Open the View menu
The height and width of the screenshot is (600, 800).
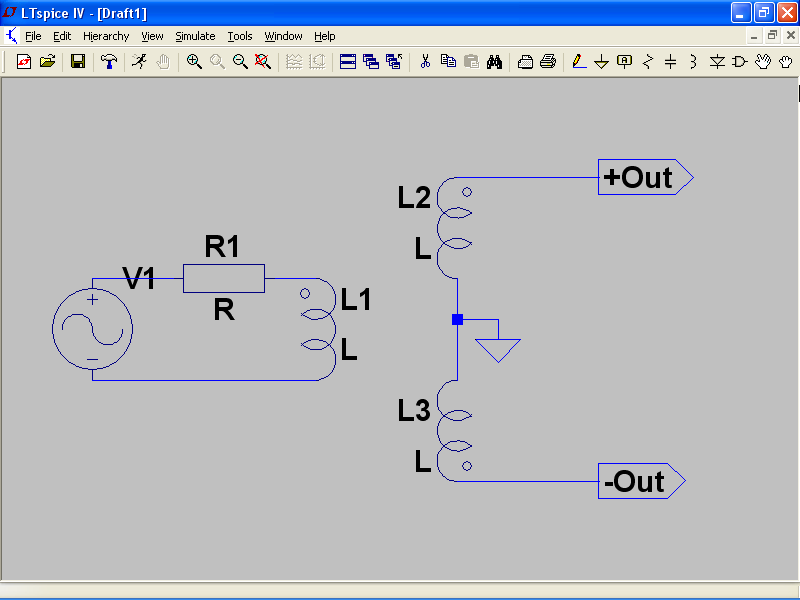pos(152,36)
